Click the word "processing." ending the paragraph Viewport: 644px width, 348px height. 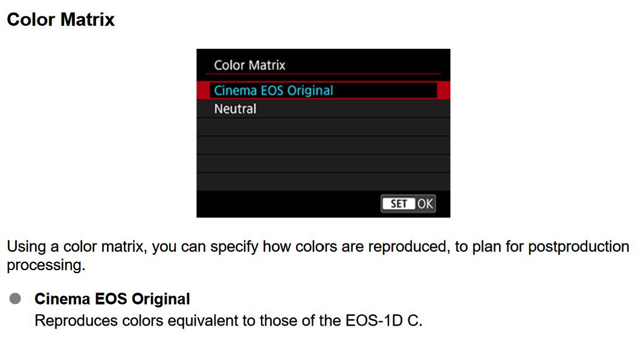[x=46, y=265]
